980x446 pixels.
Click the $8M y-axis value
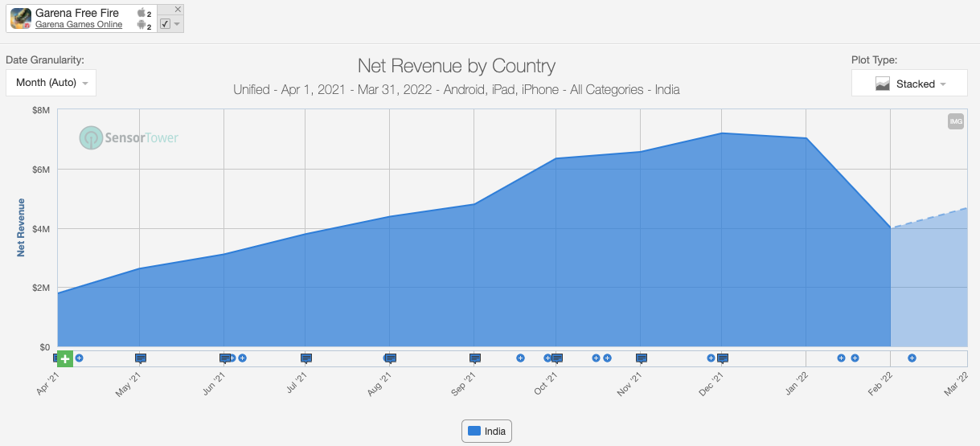point(40,109)
